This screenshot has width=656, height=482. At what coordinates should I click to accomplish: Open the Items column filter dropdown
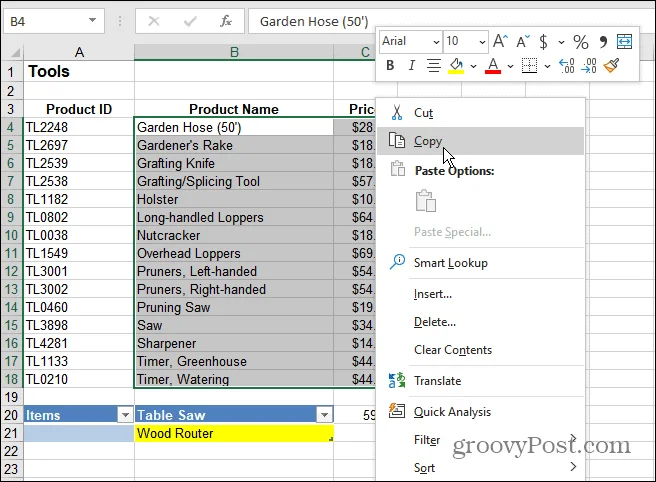pos(125,415)
